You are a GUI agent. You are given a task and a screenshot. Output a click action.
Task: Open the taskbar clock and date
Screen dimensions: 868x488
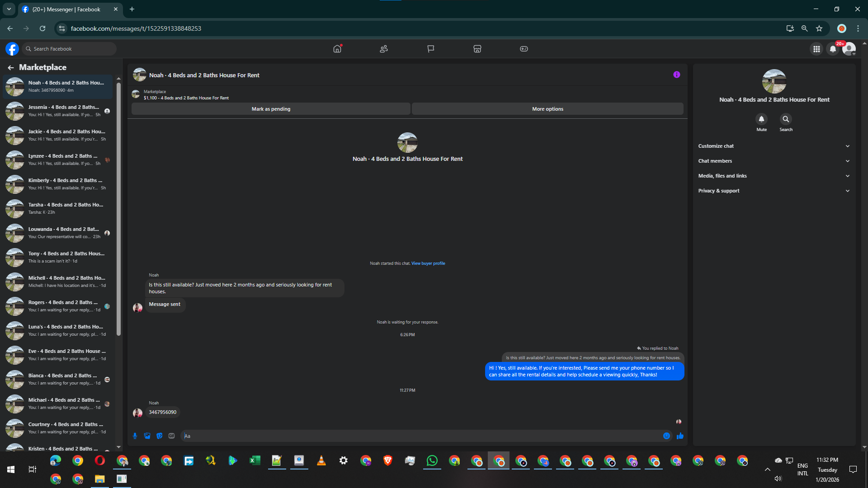[827, 469]
